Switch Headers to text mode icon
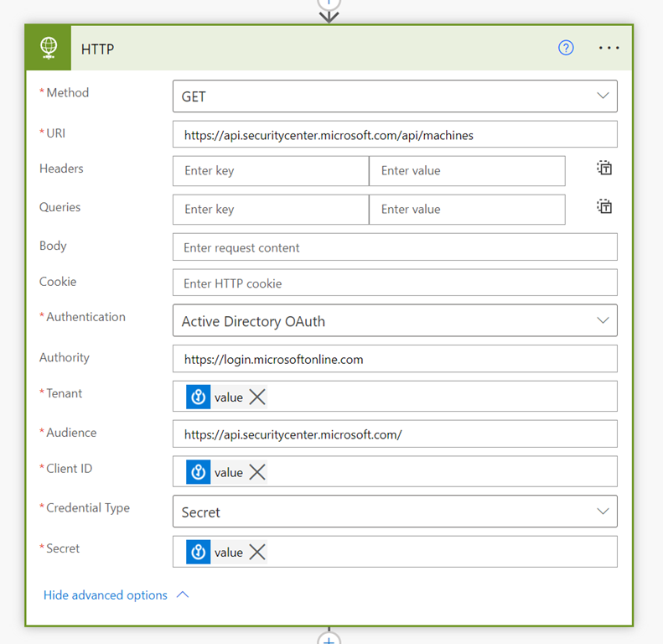 point(604,168)
